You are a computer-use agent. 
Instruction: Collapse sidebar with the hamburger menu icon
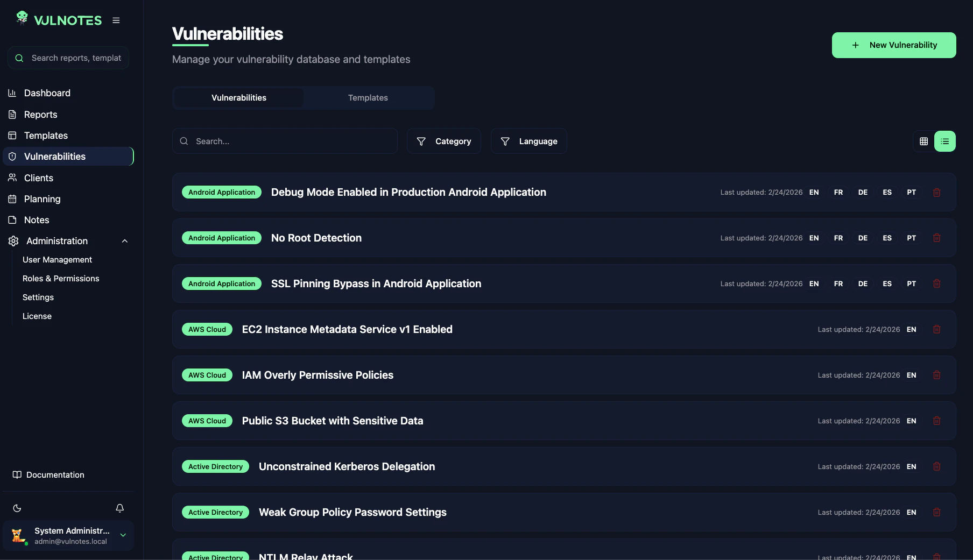116,20
